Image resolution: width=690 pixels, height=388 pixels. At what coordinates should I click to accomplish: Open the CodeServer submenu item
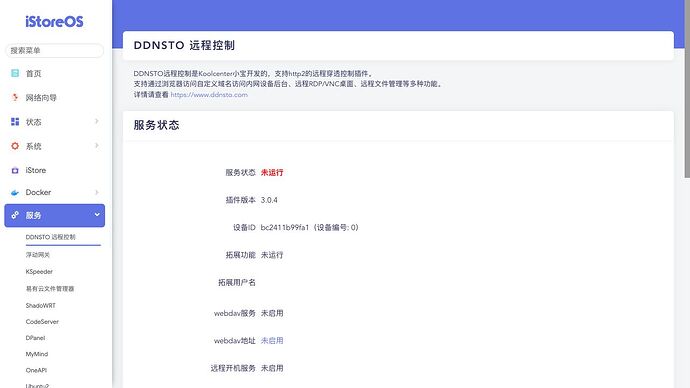click(x=42, y=322)
